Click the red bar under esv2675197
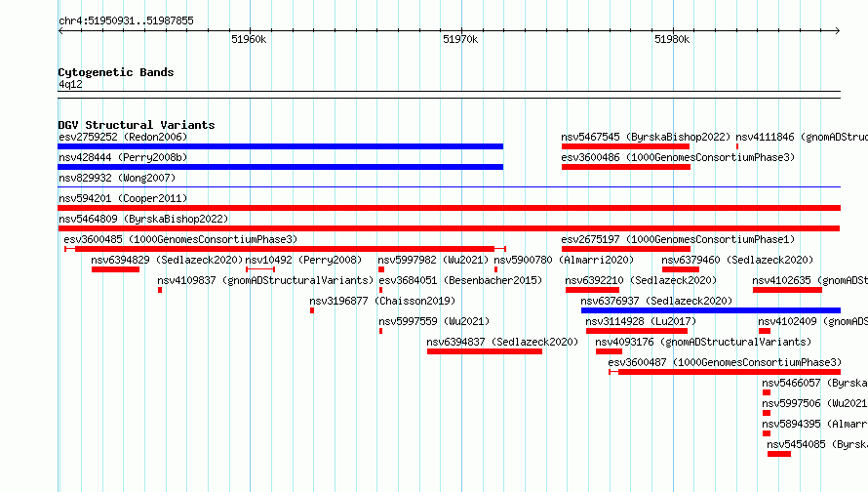This screenshot has width=868, height=492. coord(626,249)
